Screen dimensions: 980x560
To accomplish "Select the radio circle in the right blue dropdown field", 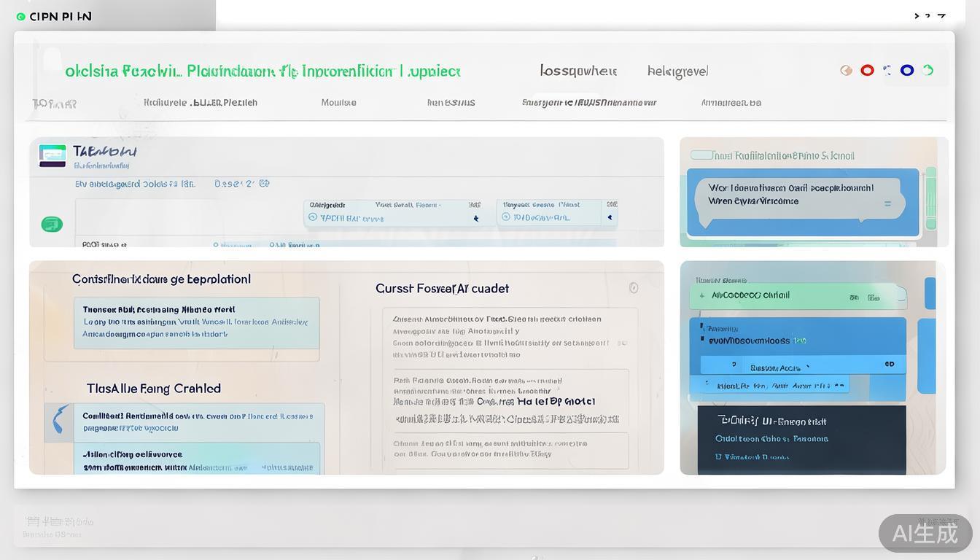I will pos(507,217).
